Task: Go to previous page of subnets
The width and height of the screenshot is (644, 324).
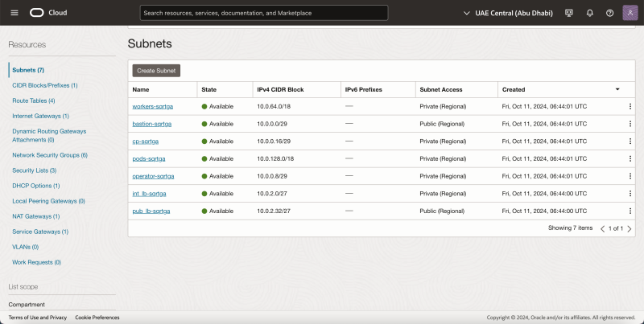Action: (602, 228)
